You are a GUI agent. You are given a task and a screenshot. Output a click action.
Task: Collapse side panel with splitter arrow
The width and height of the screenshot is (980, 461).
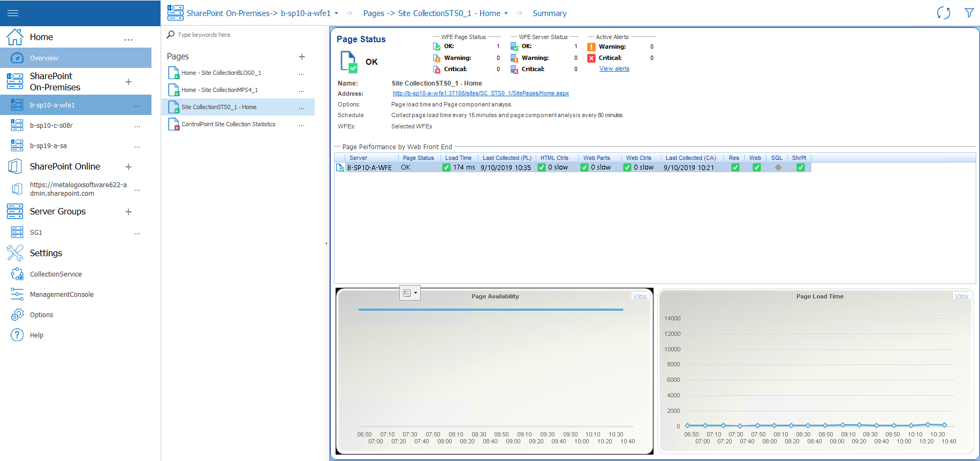(326, 243)
